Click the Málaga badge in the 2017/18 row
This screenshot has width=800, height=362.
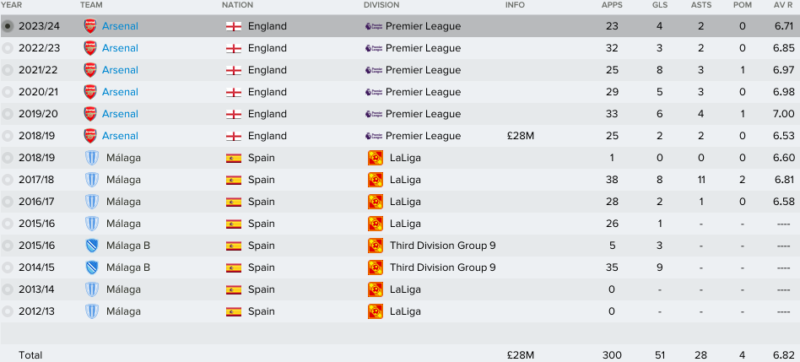click(x=92, y=179)
